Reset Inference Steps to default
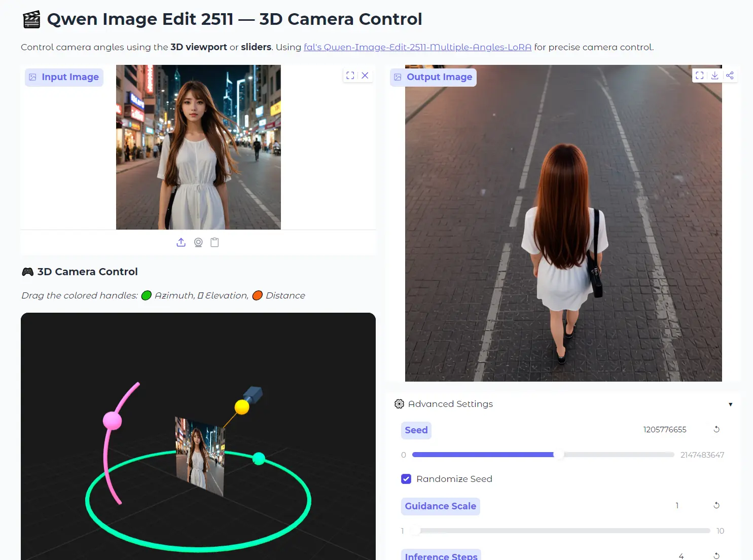 [x=716, y=555]
